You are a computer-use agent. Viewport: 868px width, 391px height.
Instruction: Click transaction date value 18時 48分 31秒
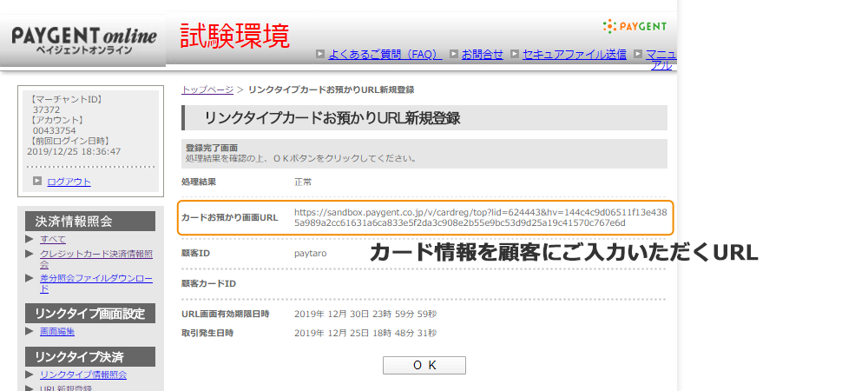pos(404,334)
